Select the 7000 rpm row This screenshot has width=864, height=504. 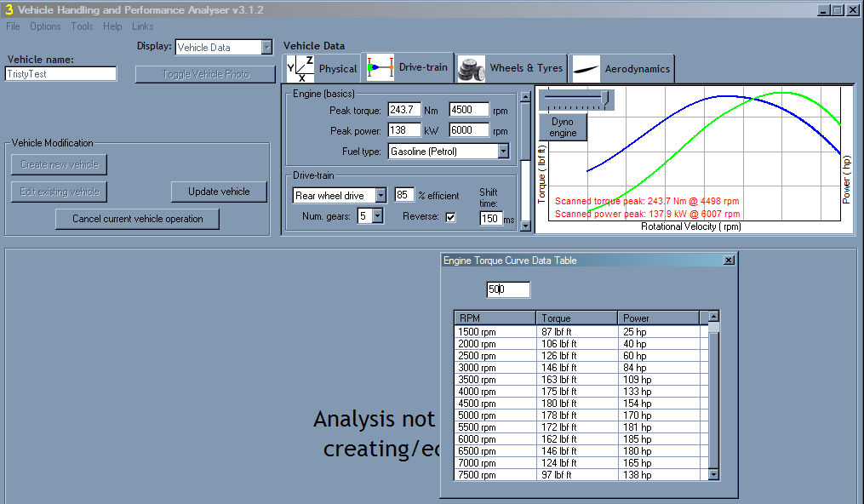coord(581,462)
